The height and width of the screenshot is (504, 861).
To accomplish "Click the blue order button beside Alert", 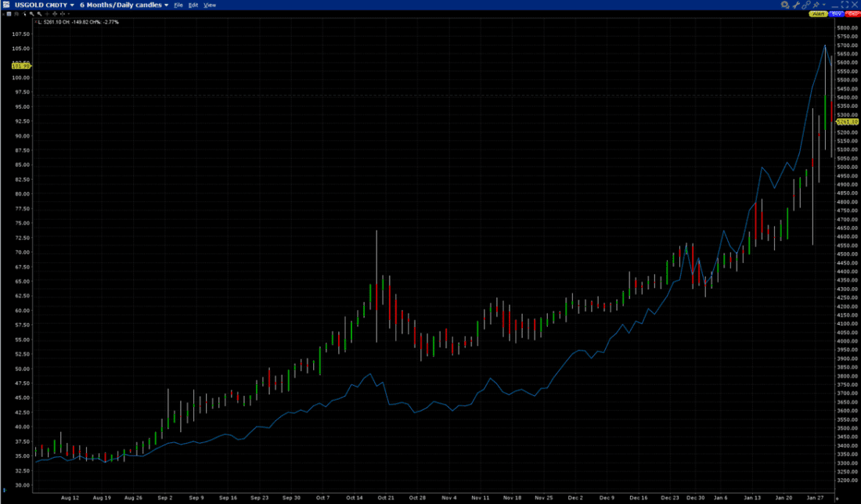I will (x=836, y=14).
